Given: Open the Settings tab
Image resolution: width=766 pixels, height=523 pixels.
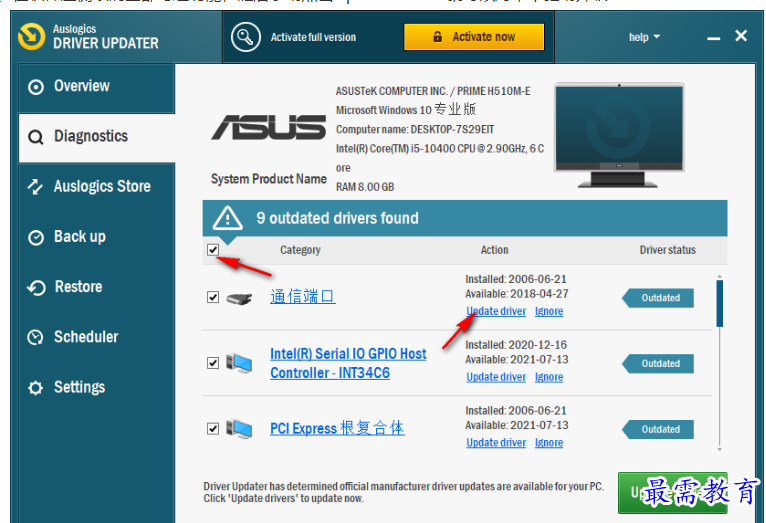Looking at the screenshot, I should [97, 388].
